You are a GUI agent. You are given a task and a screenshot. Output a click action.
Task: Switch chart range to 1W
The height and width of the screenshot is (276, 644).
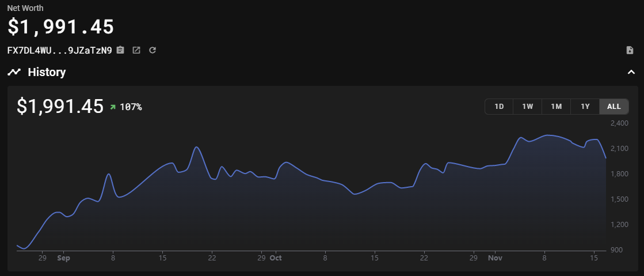pos(527,107)
